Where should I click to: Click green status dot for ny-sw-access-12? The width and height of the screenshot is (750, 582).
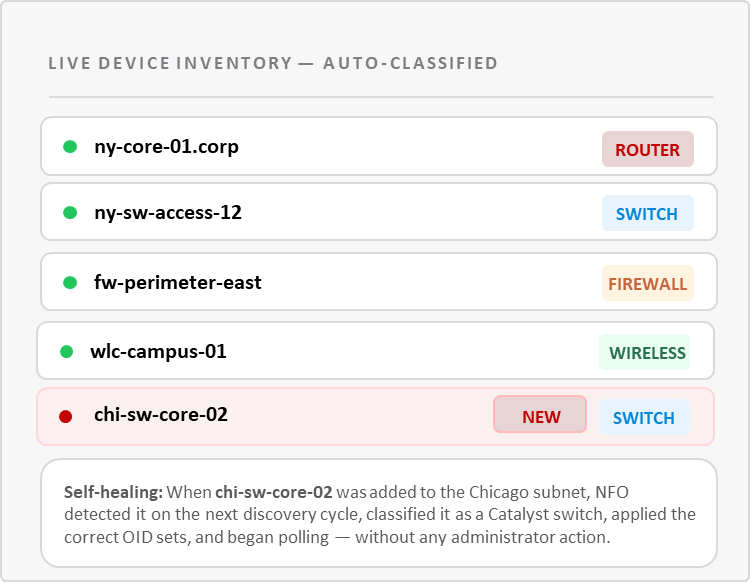[70, 212]
